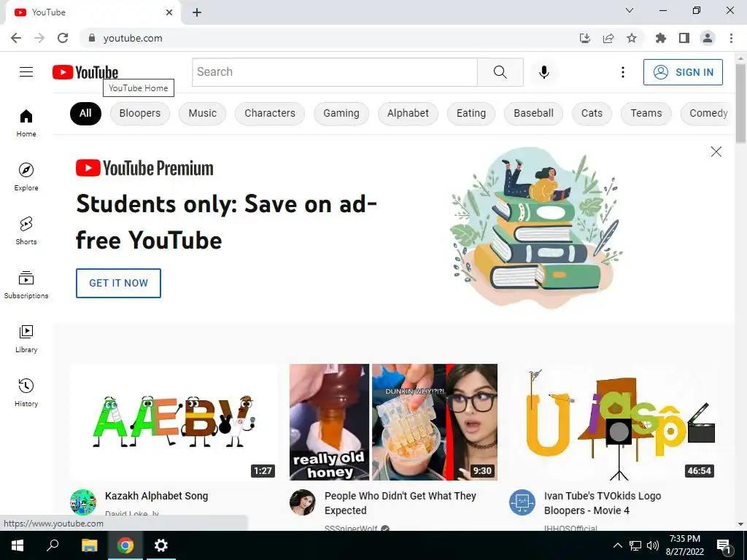Open tab search chevron dropdown
Image resolution: width=747 pixels, height=560 pixels.
coord(630,10)
